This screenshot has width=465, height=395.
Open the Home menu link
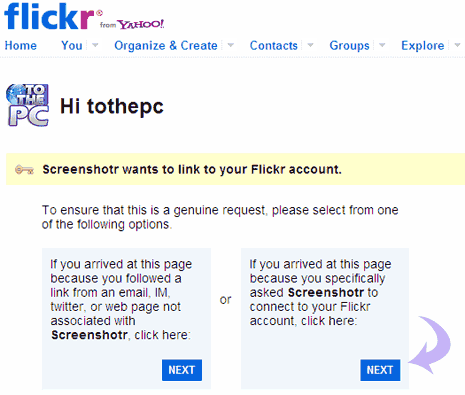point(21,45)
